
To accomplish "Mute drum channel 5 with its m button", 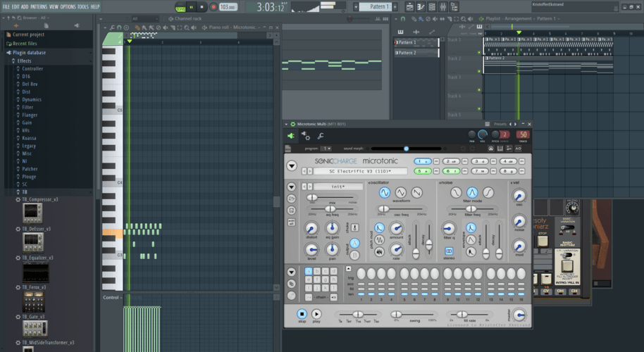I will [436, 171].
